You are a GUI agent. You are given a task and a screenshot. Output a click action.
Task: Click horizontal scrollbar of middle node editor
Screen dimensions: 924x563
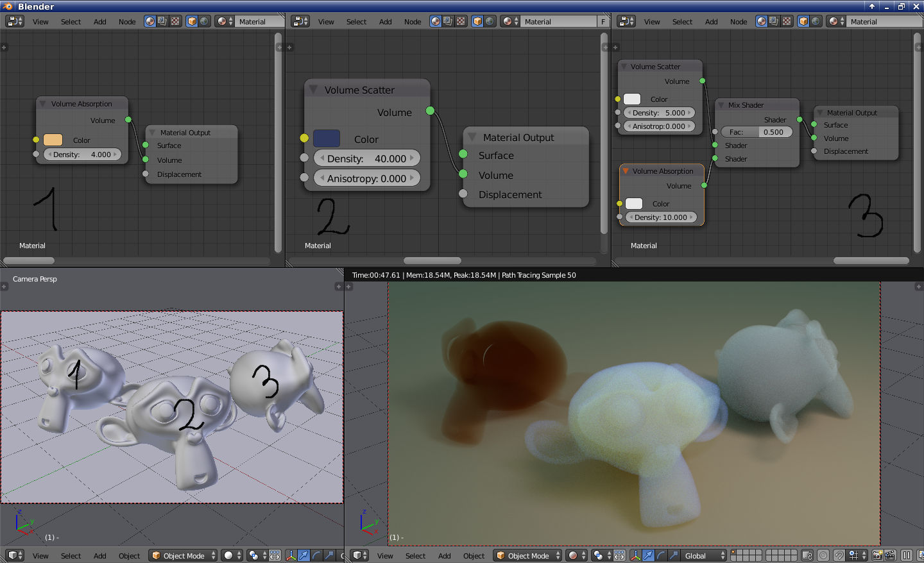click(432, 261)
